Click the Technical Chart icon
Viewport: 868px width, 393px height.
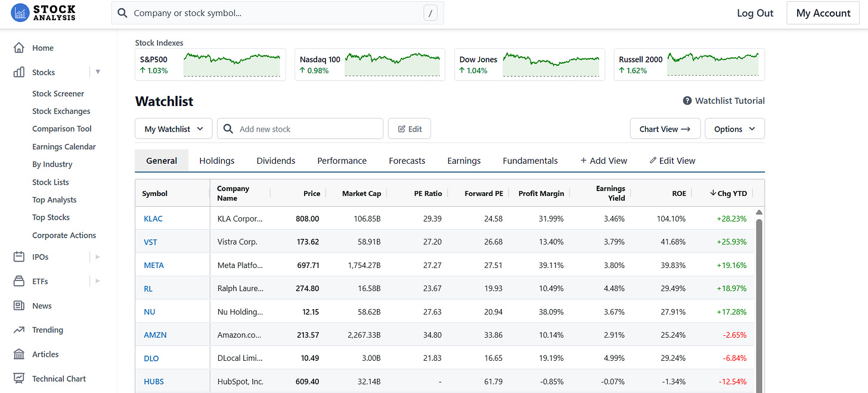click(19, 378)
